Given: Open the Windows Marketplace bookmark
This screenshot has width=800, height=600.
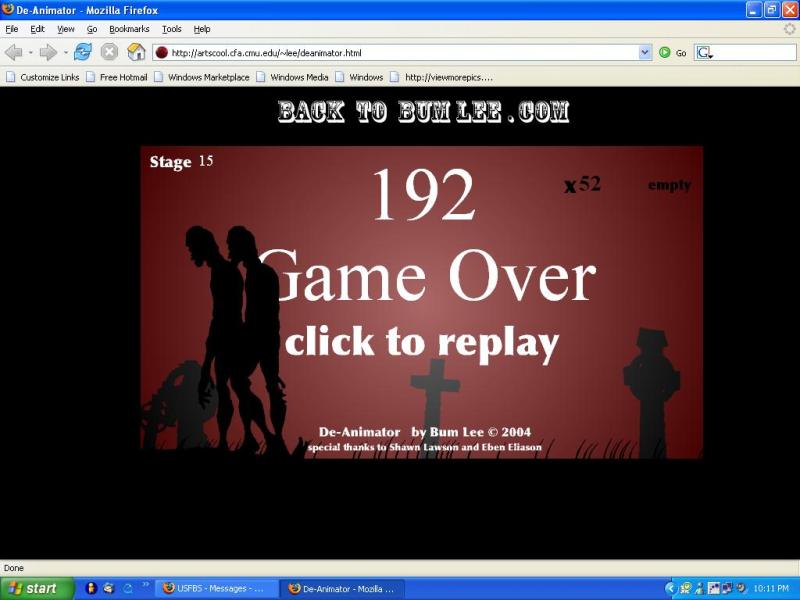Looking at the screenshot, I should [x=202, y=78].
